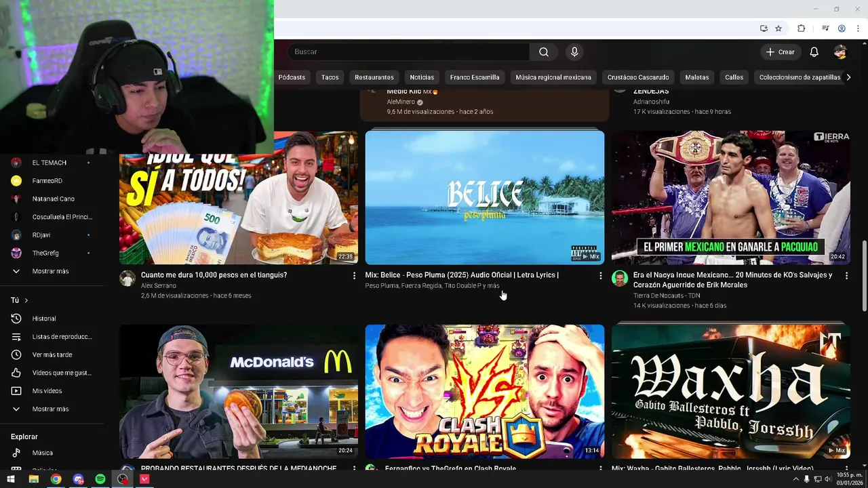Open options for tianguis video

pyautogui.click(x=354, y=276)
